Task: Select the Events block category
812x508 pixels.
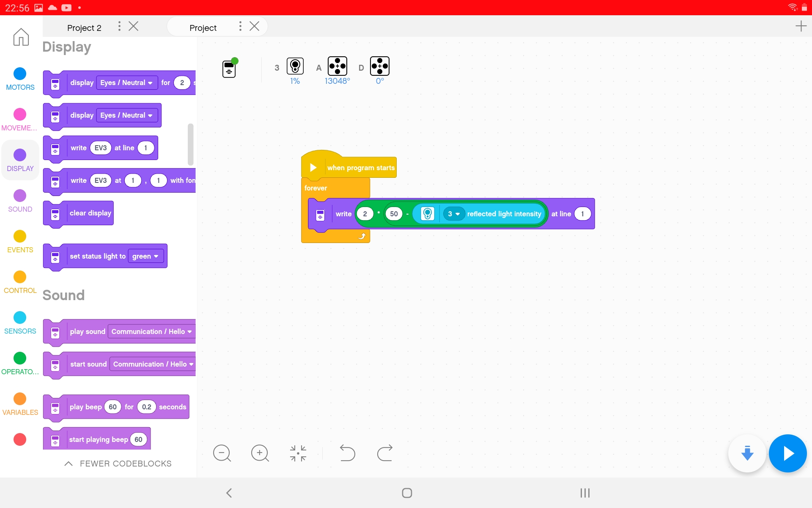Action: 19,241
